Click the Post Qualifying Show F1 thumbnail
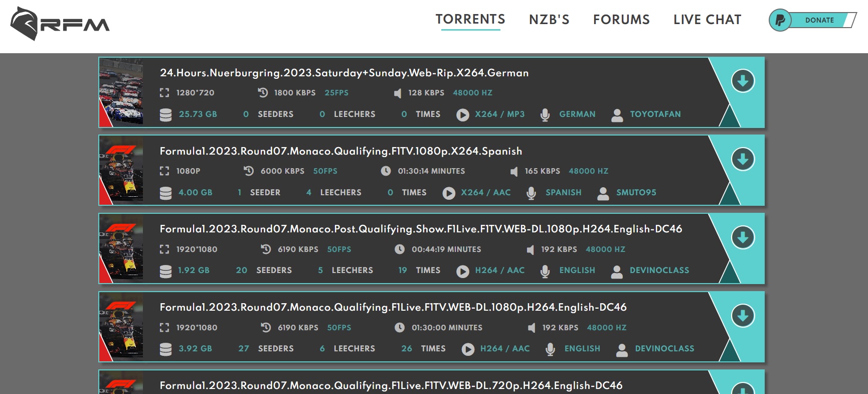868x394 pixels. tap(121, 248)
